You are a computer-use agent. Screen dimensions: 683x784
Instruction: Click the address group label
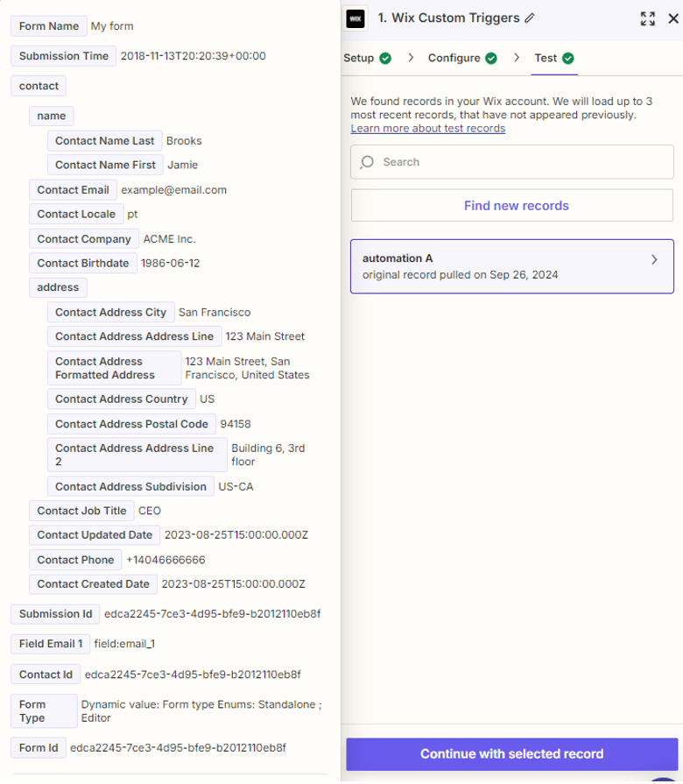58,287
